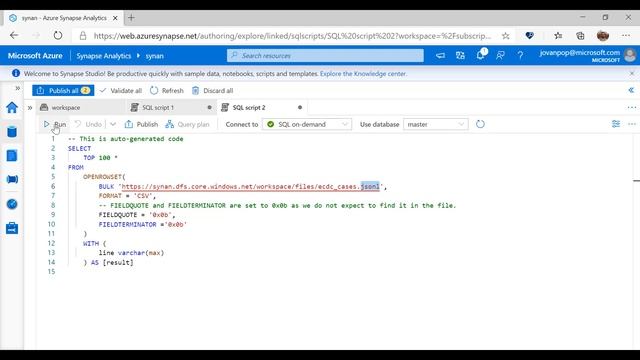Screen dimensions: 640x360
Task: Open browser profile avatar
Action: point(603,36)
